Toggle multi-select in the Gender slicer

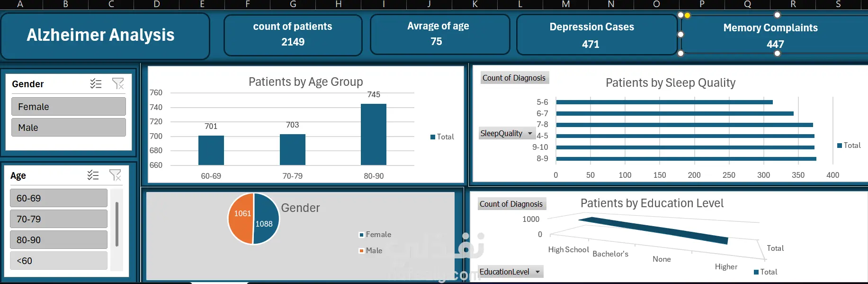pos(96,84)
